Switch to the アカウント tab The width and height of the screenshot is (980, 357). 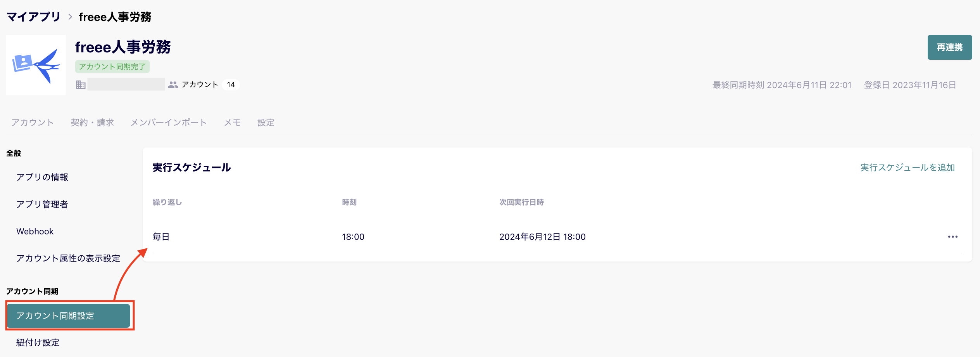pos(33,123)
